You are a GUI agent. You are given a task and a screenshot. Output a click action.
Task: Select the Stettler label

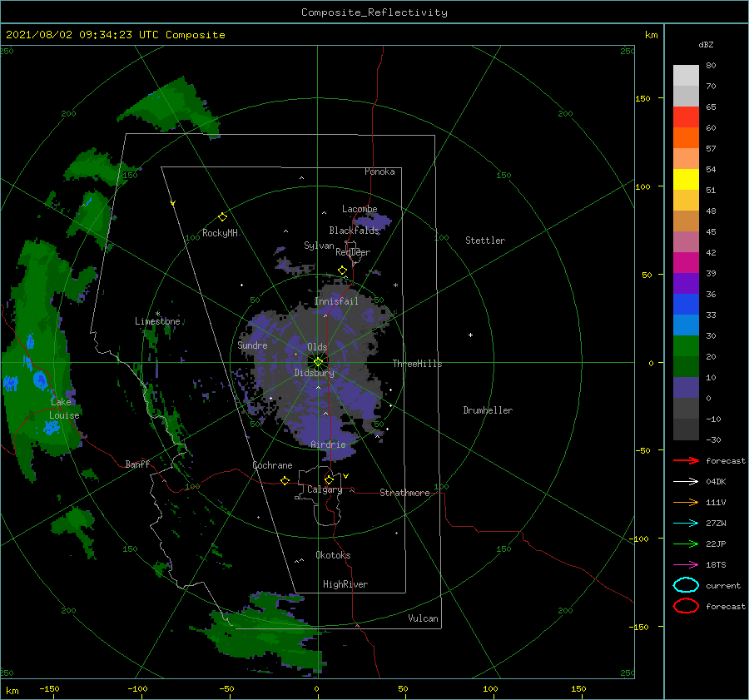pos(485,241)
